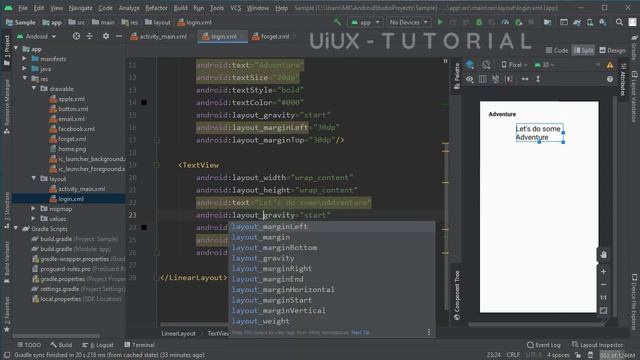This screenshot has width=640, height=360.
Task: Open the Terminal tool window
Action: click(139, 345)
